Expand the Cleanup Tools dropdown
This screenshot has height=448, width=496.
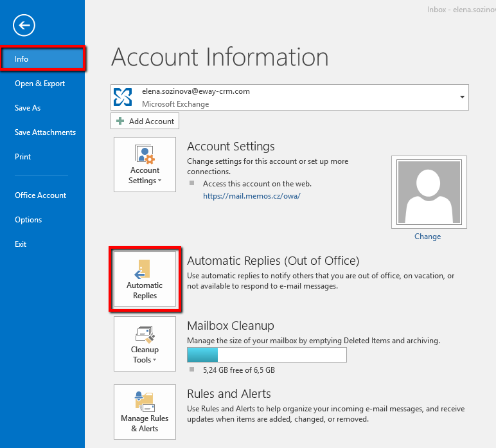tap(145, 344)
